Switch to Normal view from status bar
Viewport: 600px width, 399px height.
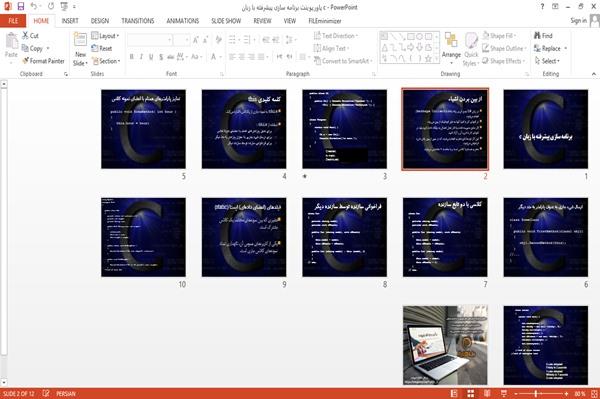click(454, 393)
